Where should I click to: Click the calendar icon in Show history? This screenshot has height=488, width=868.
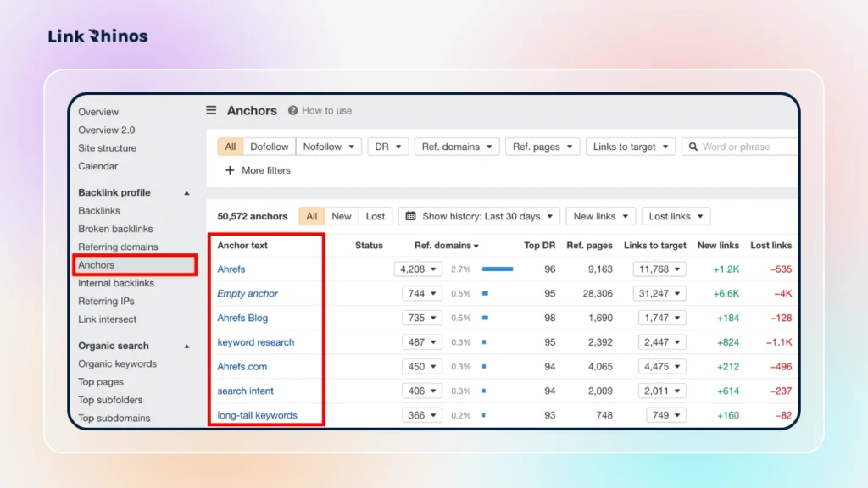click(x=410, y=216)
